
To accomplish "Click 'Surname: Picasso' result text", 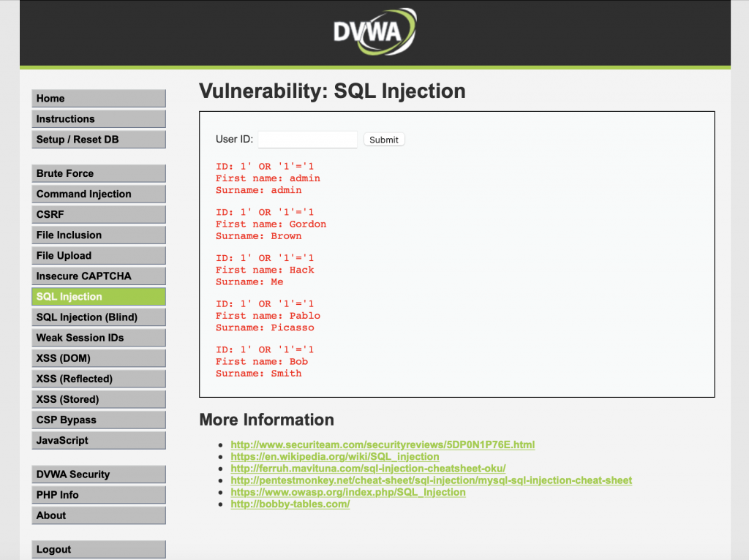I will click(x=265, y=328).
